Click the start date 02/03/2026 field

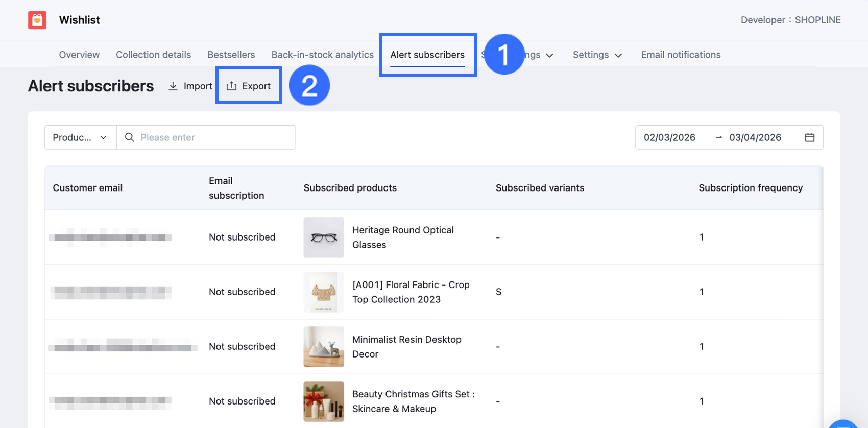point(669,137)
